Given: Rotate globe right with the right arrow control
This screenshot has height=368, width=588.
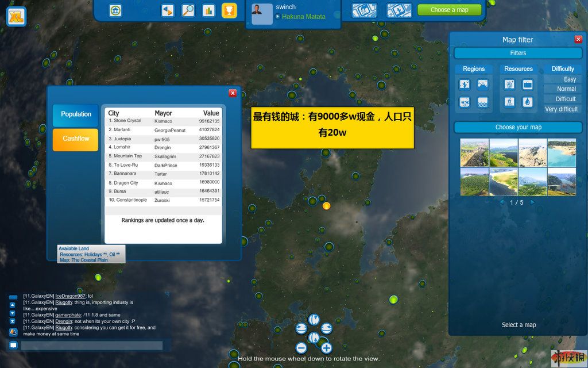Looking at the screenshot, I should pyautogui.click(x=326, y=328).
